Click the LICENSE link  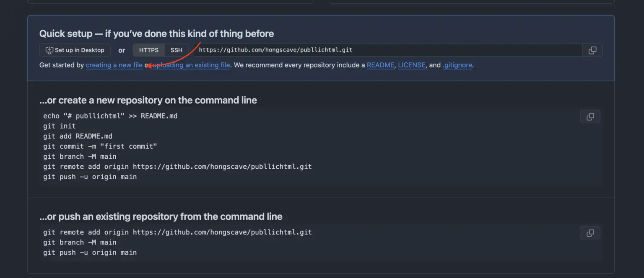(x=411, y=65)
